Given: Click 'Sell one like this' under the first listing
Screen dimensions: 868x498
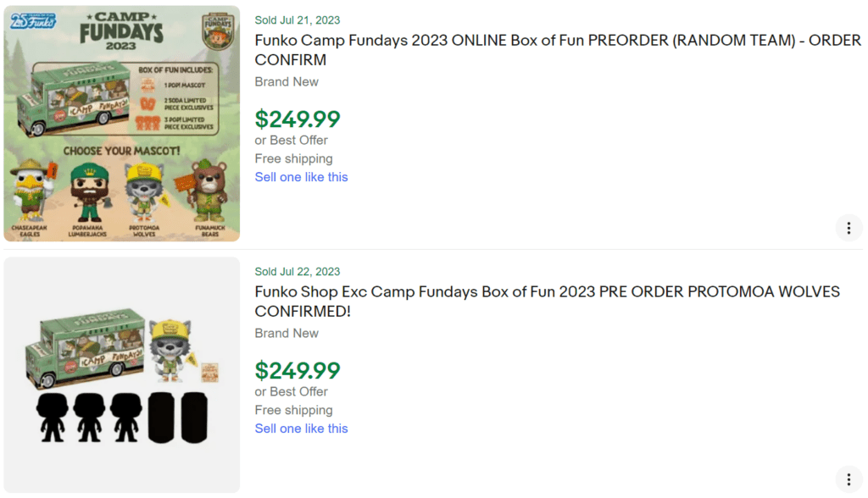Looking at the screenshot, I should coord(301,176).
